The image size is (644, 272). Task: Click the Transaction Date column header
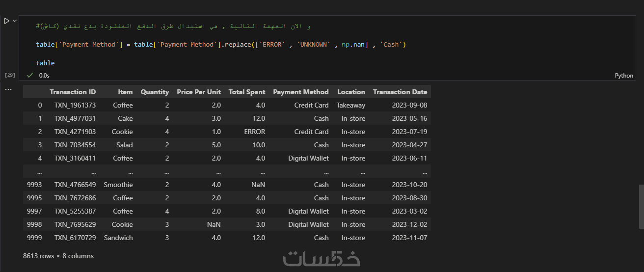click(x=400, y=92)
